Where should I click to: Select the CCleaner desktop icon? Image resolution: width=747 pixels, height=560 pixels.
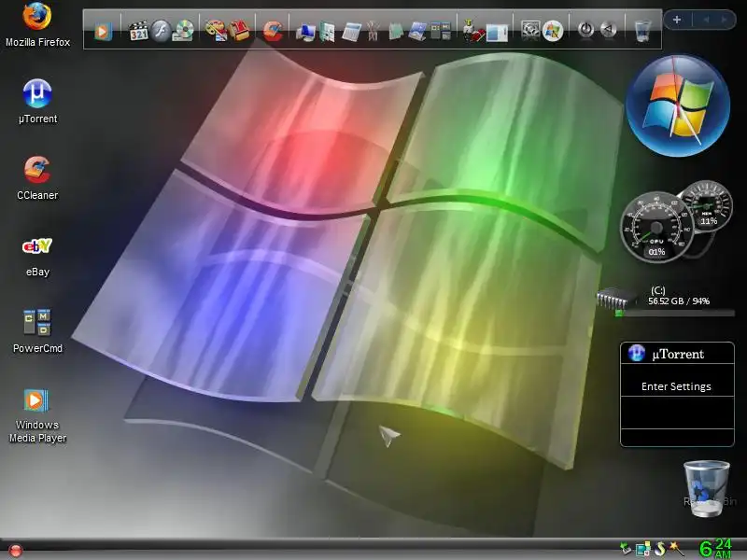pos(37,177)
